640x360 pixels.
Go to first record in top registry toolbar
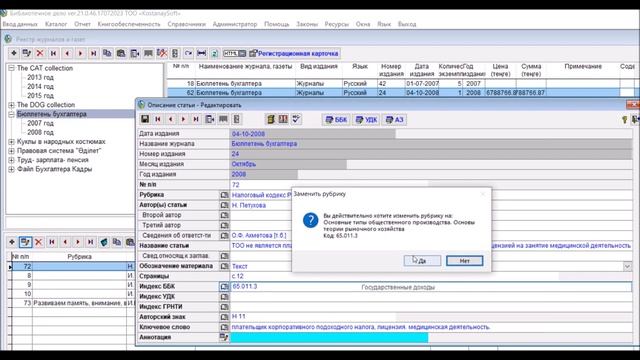[53, 53]
